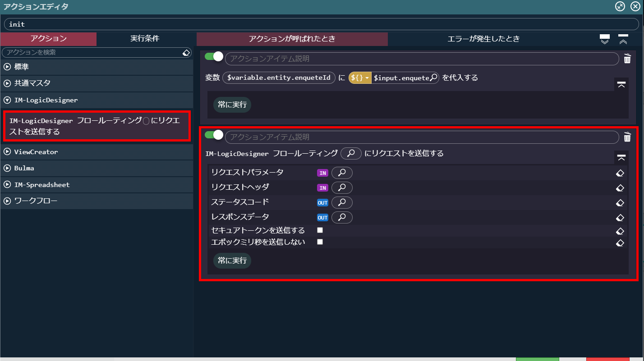The width and height of the screenshot is (644, 361).
Task: Collapse all action items icon
Action: pyautogui.click(x=623, y=39)
